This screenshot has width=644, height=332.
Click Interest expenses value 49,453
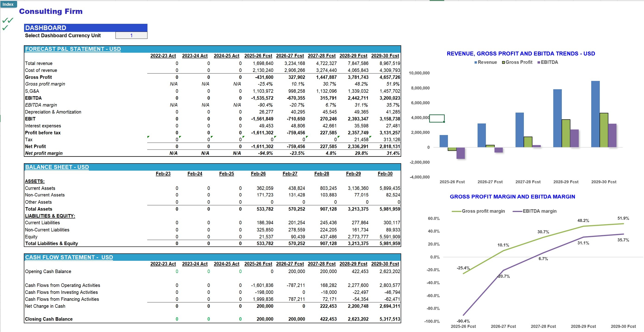click(266, 126)
